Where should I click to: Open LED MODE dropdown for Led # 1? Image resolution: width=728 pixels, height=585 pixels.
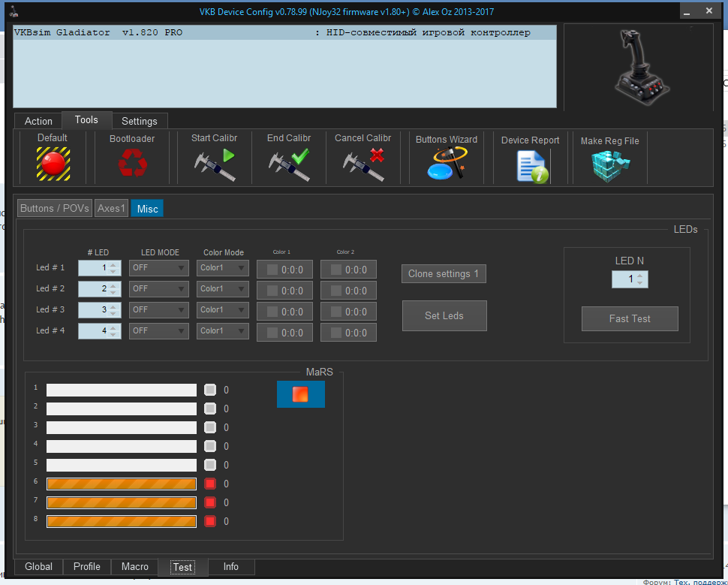coord(158,267)
